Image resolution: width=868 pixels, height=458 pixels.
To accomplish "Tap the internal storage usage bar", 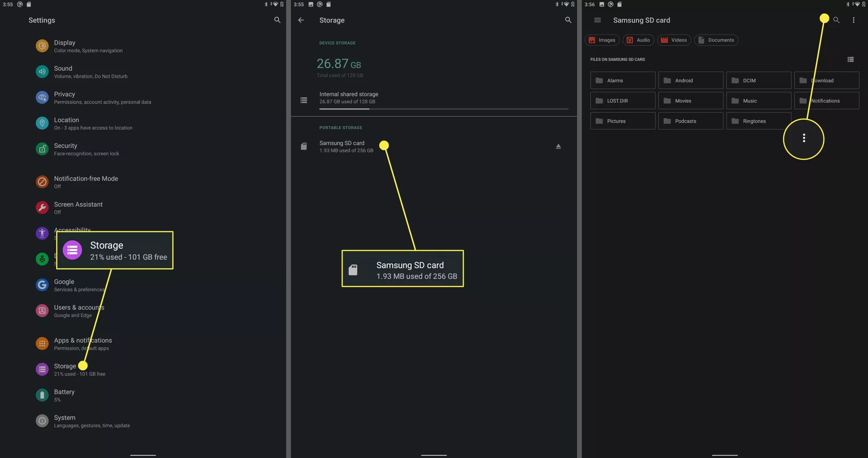I will [444, 109].
